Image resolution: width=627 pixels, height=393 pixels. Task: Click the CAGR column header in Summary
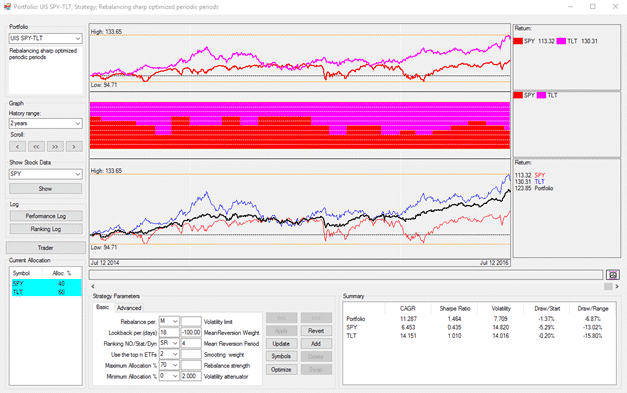[408, 309]
